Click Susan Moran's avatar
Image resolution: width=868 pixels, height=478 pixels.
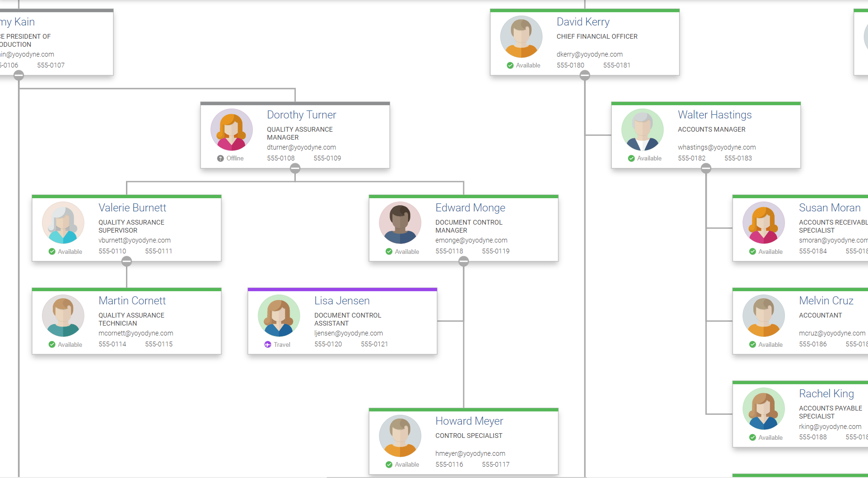(x=764, y=223)
